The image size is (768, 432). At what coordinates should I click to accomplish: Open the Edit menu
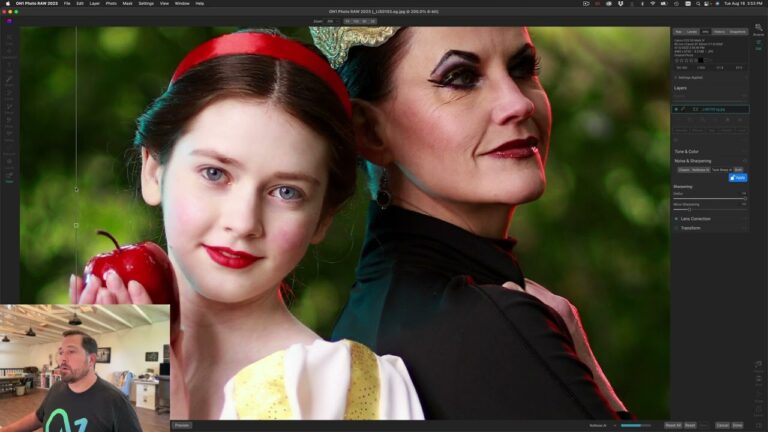(80, 3)
